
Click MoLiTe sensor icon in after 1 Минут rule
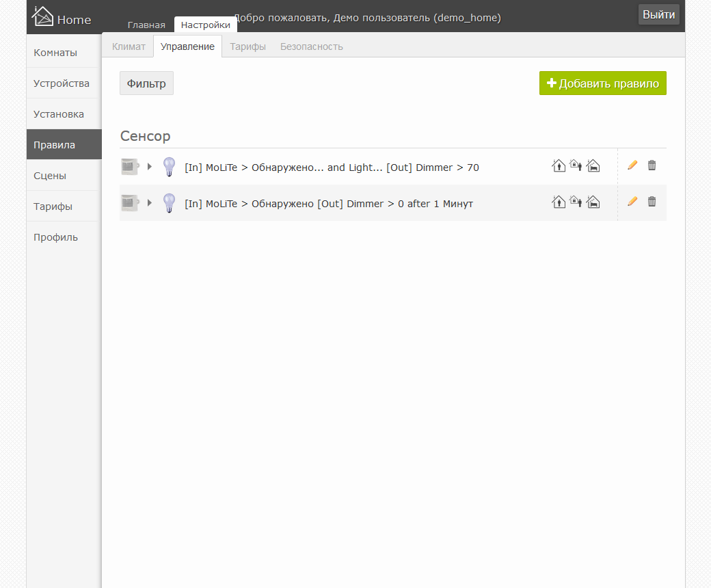[130, 202]
